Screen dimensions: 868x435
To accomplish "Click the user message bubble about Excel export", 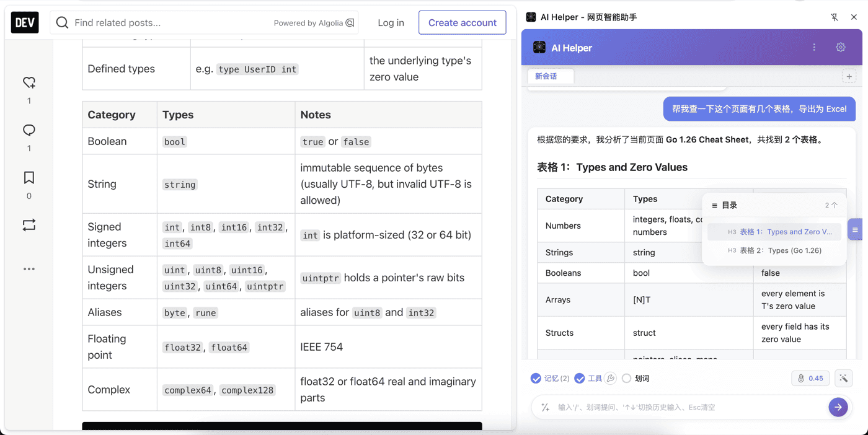I will pyautogui.click(x=759, y=108).
